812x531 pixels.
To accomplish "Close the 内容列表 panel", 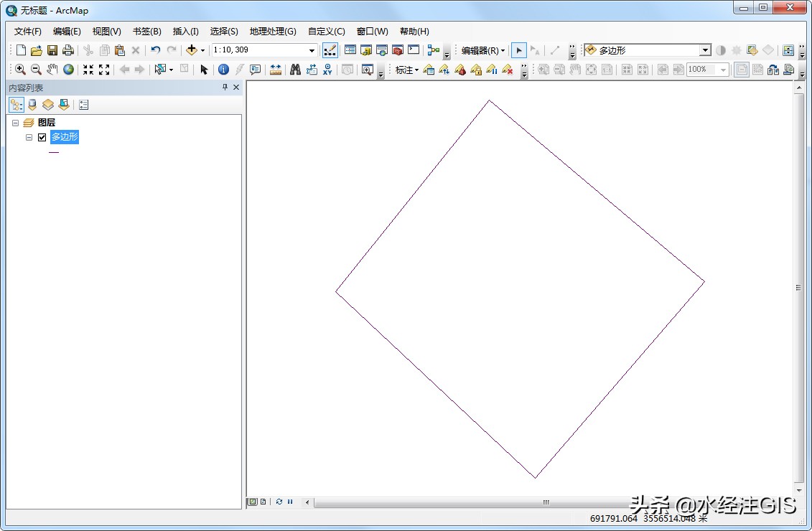I will pyautogui.click(x=236, y=87).
